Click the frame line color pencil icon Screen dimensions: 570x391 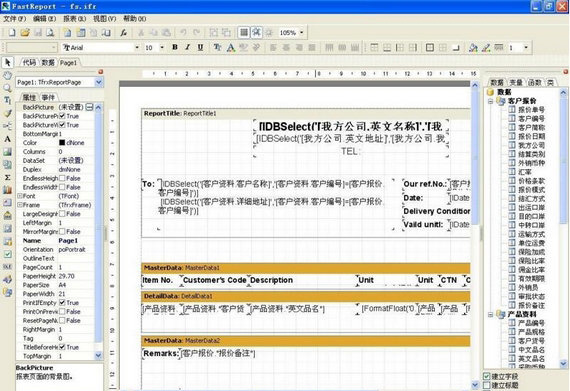(486, 47)
